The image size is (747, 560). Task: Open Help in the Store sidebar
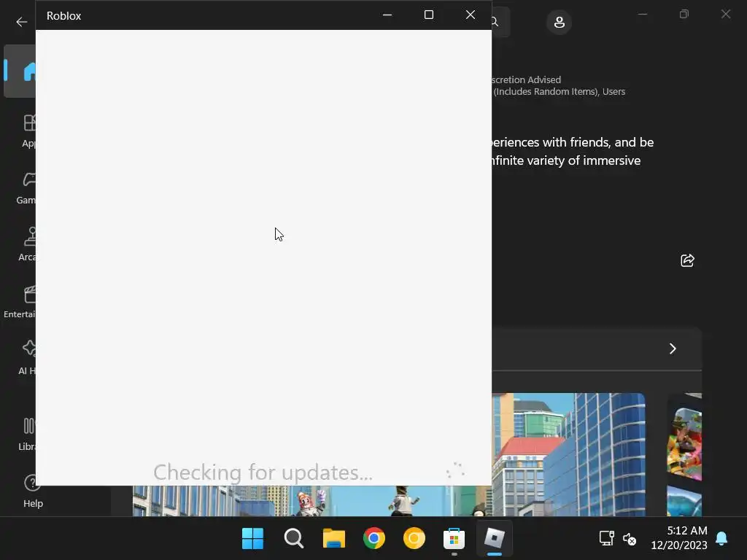pyautogui.click(x=33, y=491)
